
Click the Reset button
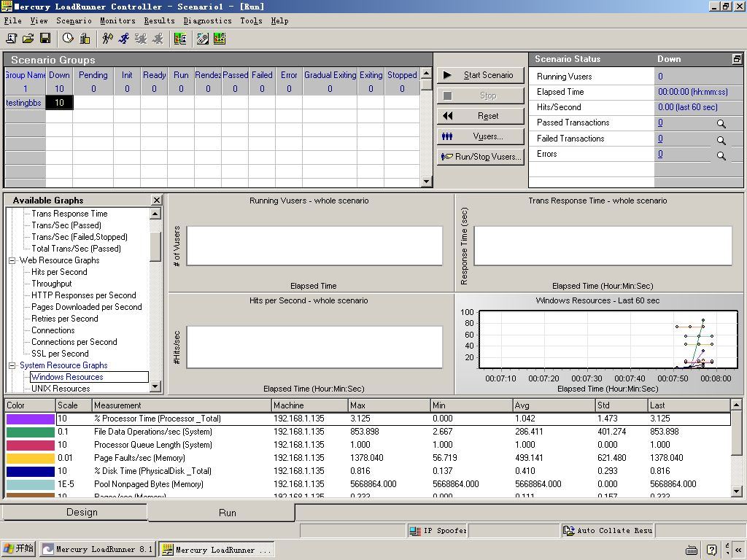click(x=481, y=116)
